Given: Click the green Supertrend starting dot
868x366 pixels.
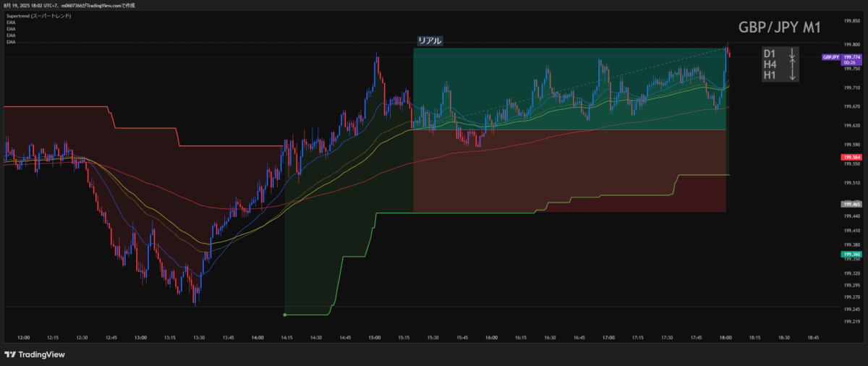Looking at the screenshot, I should (285, 315).
